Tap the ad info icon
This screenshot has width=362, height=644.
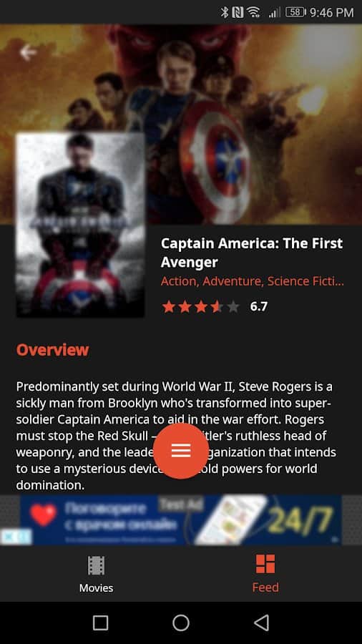23,537
